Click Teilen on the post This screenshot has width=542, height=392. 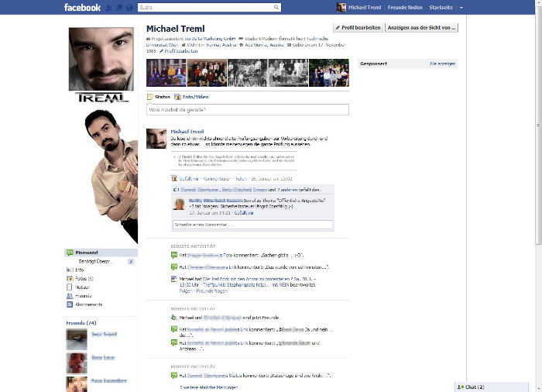coord(241,179)
